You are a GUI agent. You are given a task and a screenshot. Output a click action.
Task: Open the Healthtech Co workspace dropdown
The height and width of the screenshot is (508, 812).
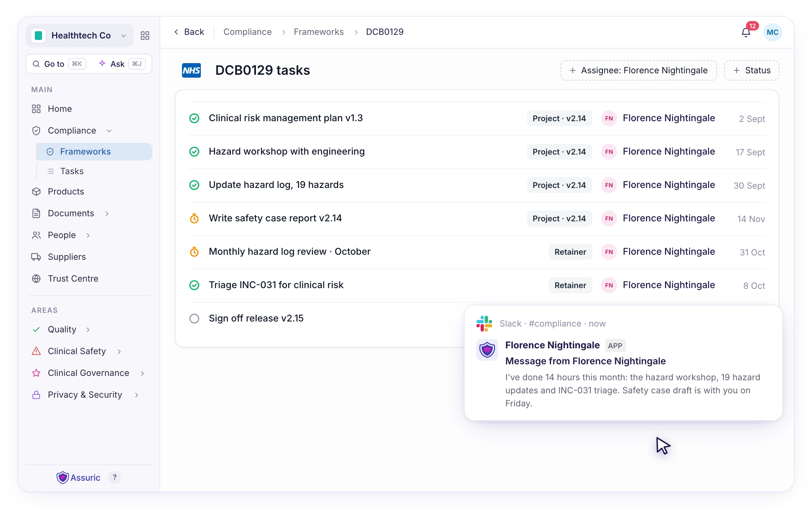(x=79, y=36)
